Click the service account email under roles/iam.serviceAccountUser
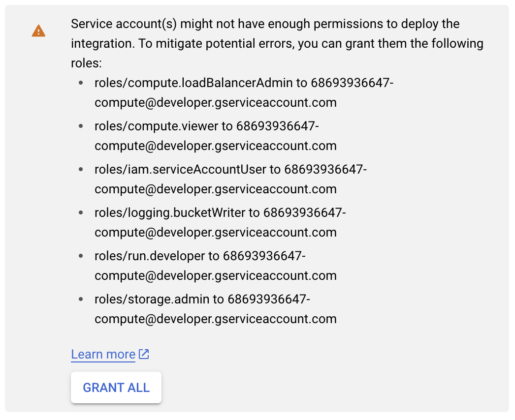Image resolution: width=515 pixels, height=420 pixels. 216,189
